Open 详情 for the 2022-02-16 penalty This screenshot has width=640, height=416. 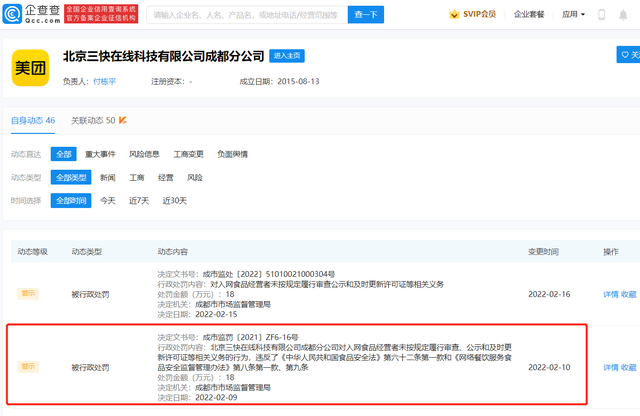point(610,294)
